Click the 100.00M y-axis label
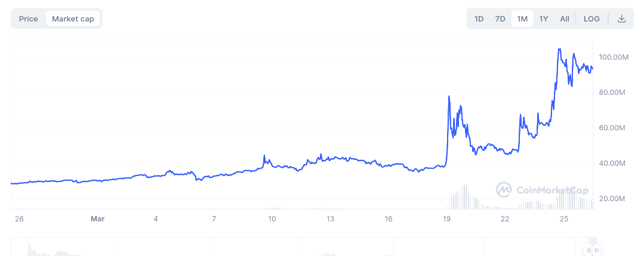644x256 pixels. pos(614,57)
